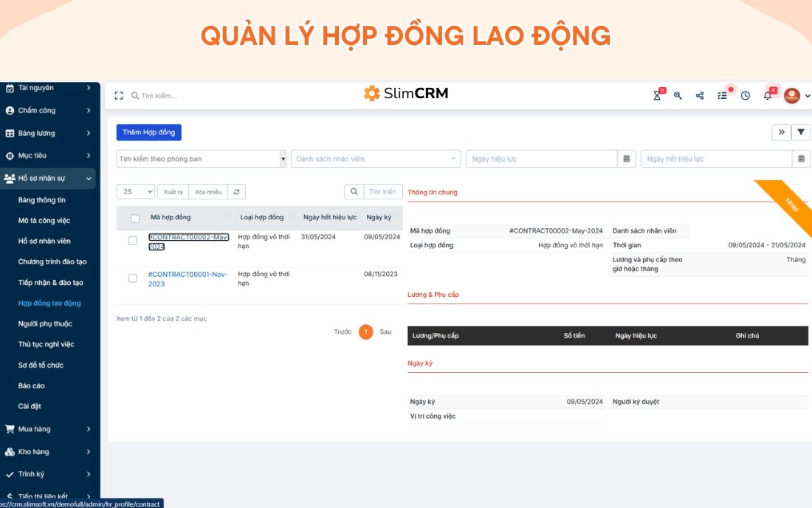Click the filter funnel icon
This screenshot has height=508, width=812.
click(x=801, y=132)
